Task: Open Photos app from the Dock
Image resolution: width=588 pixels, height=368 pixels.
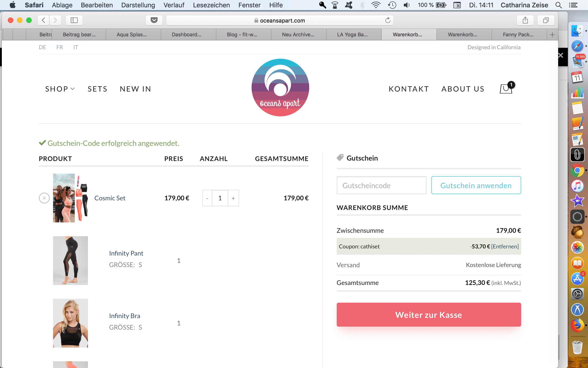Action: pyautogui.click(x=577, y=247)
